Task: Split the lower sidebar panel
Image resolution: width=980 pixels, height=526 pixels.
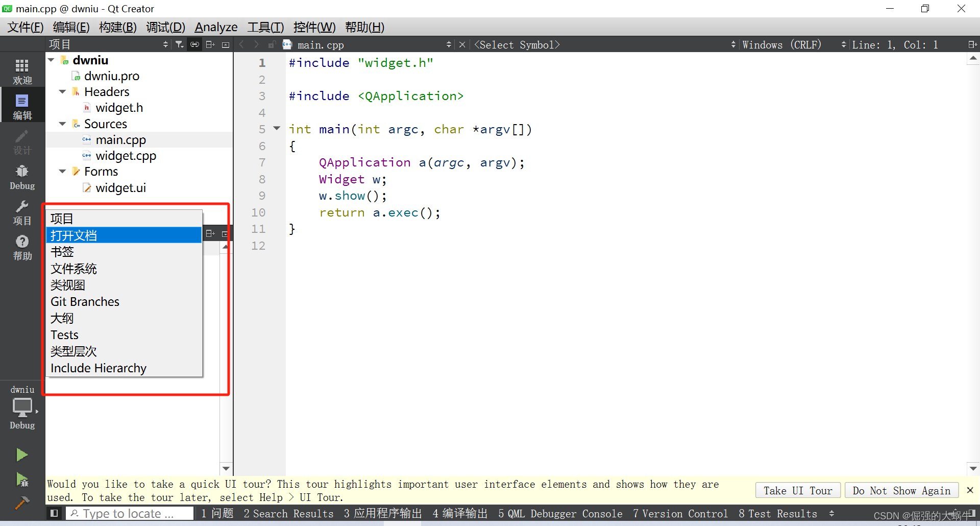Action: [x=210, y=234]
